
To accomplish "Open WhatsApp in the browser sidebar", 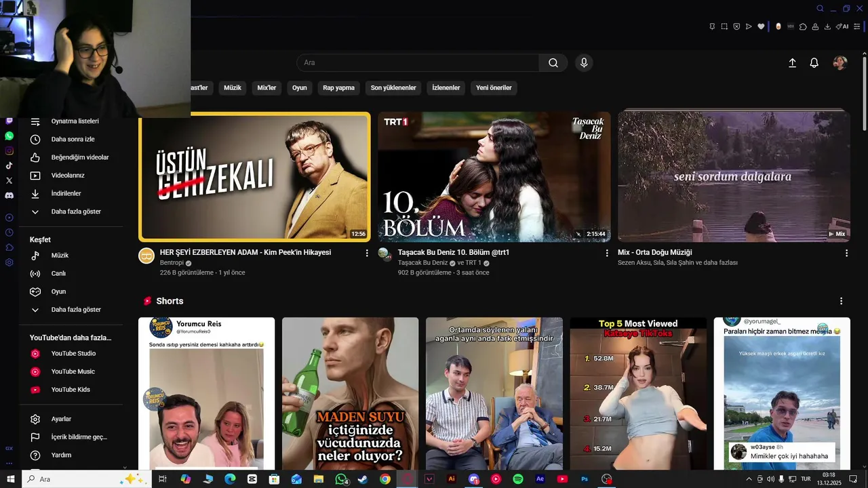I will [9, 136].
